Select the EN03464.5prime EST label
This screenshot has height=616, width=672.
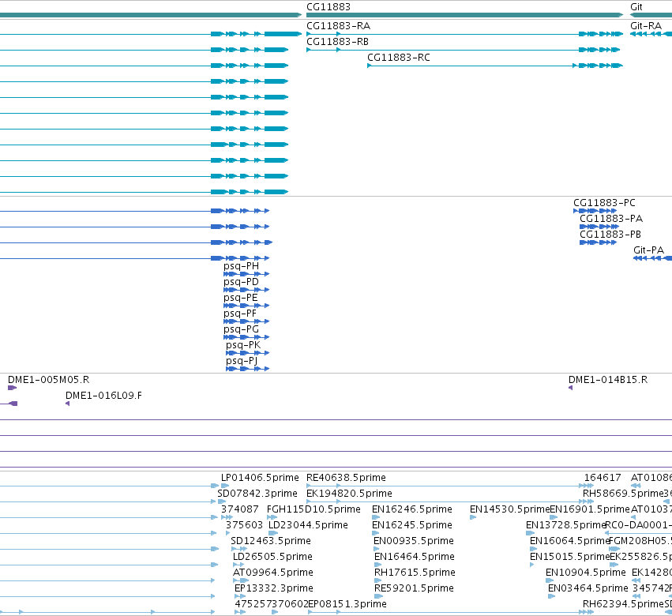coord(588,588)
